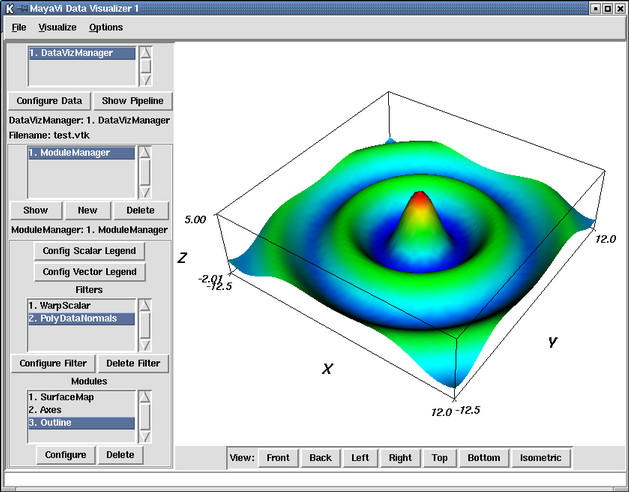Click the 5.00 Z-axis value label
The width and height of the screenshot is (629, 492).
195,220
